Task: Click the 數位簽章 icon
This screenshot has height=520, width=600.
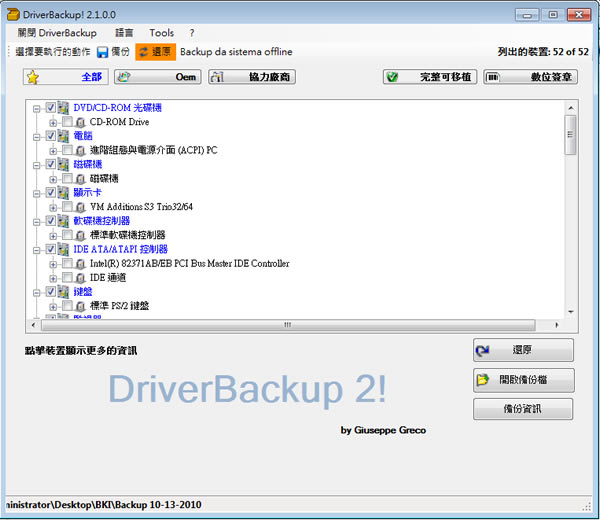Action: point(492,77)
